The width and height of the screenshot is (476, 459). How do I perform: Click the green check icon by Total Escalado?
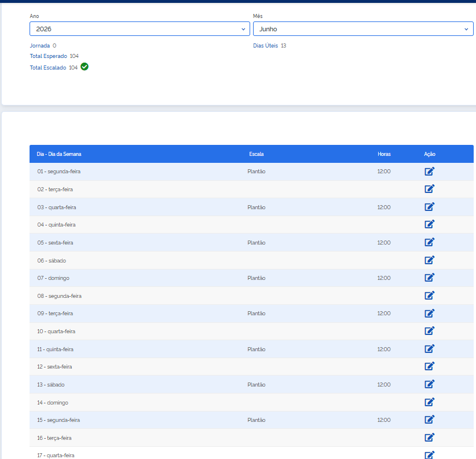coord(85,67)
